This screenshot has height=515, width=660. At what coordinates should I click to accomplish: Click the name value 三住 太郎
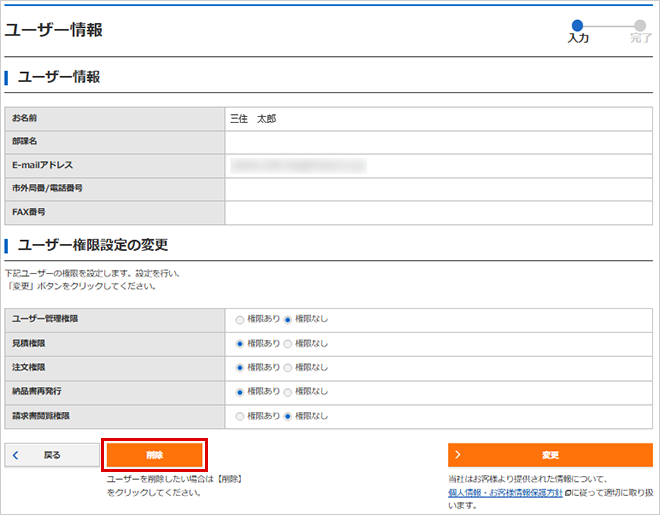point(253,118)
